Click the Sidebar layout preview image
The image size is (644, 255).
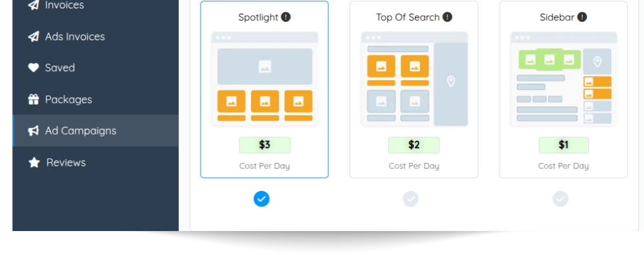[564, 79]
